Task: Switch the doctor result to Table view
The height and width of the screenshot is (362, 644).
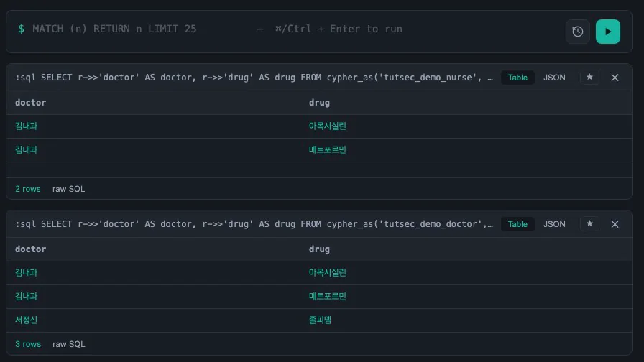Action: [517, 224]
